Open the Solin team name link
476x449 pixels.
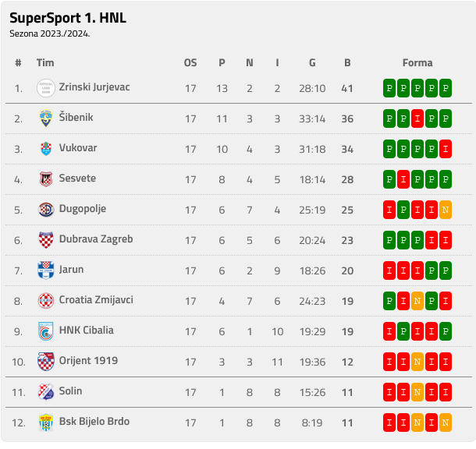(70, 391)
